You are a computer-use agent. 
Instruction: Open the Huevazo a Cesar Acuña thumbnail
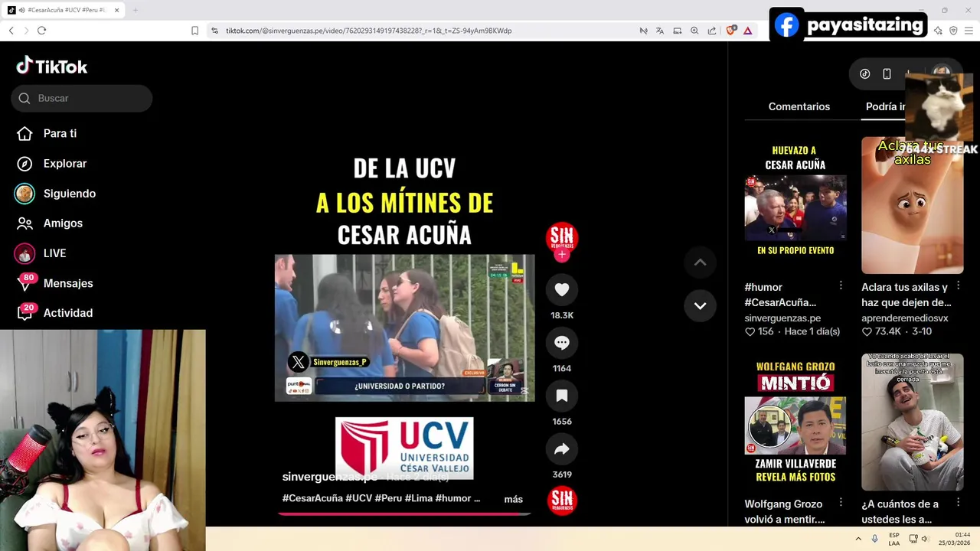(795, 205)
